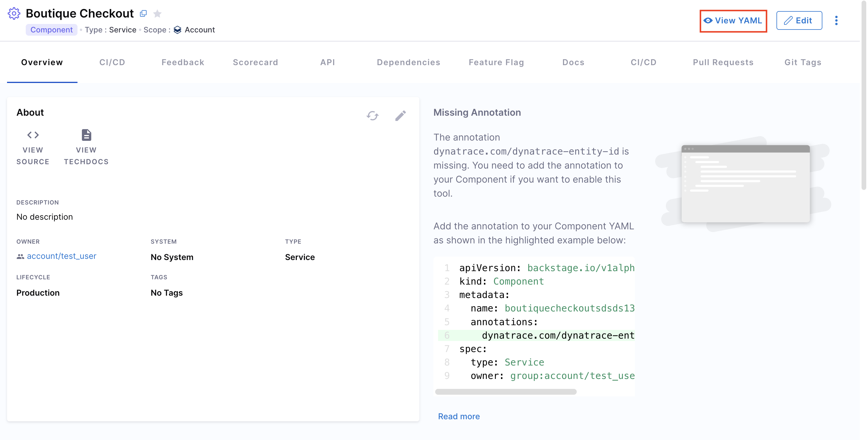Viewport: 868px width, 440px height.
Task: Star Boutique Checkout as favorite
Action: [x=157, y=13]
